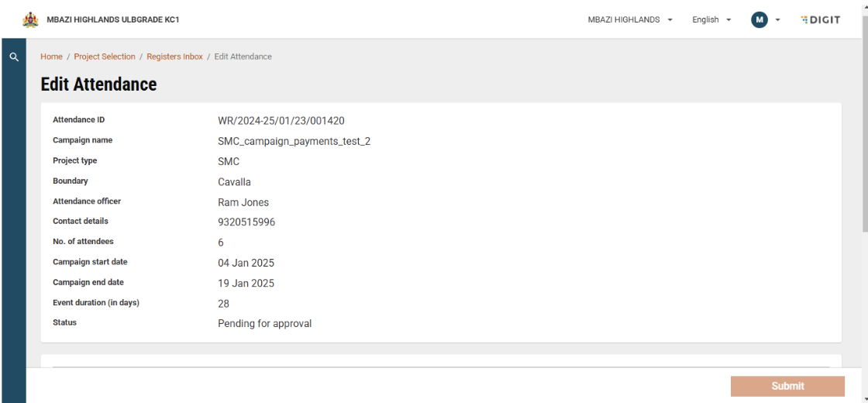
Task: Click the scrollbar down arrow
Action: coord(864,398)
